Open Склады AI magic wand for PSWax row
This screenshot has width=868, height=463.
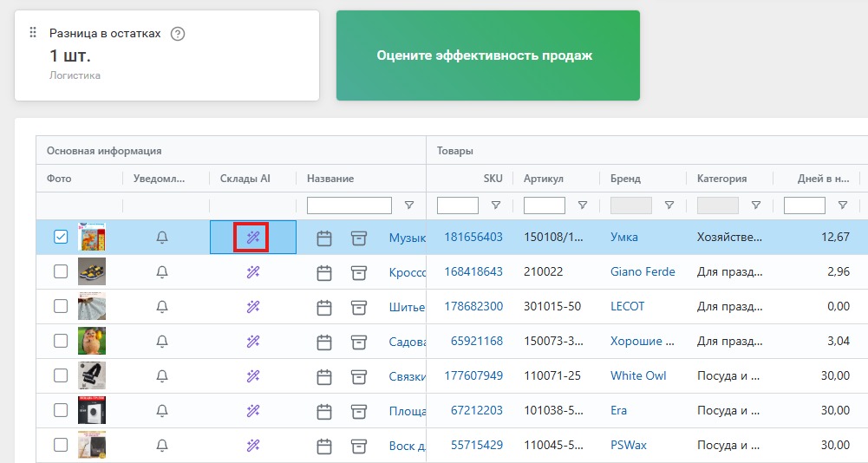click(253, 446)
